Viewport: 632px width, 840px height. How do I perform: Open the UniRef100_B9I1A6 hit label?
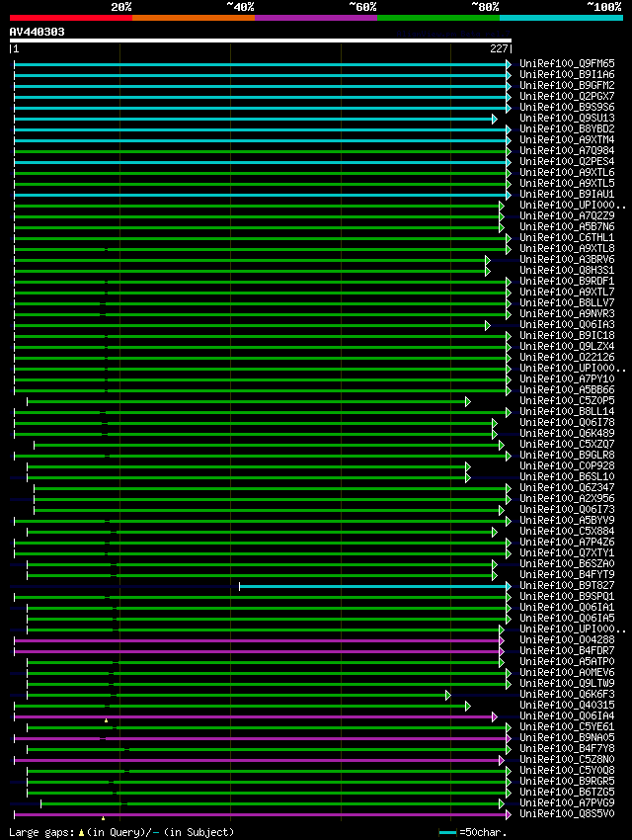[567, 74]
